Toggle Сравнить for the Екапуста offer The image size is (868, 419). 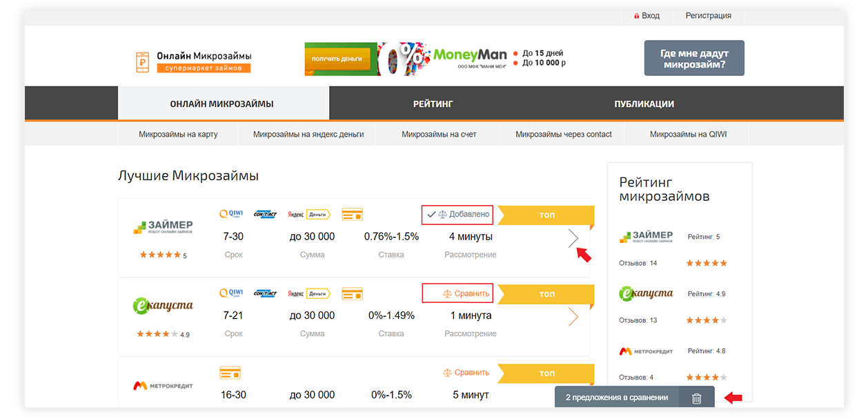click(x=457, y=293)
